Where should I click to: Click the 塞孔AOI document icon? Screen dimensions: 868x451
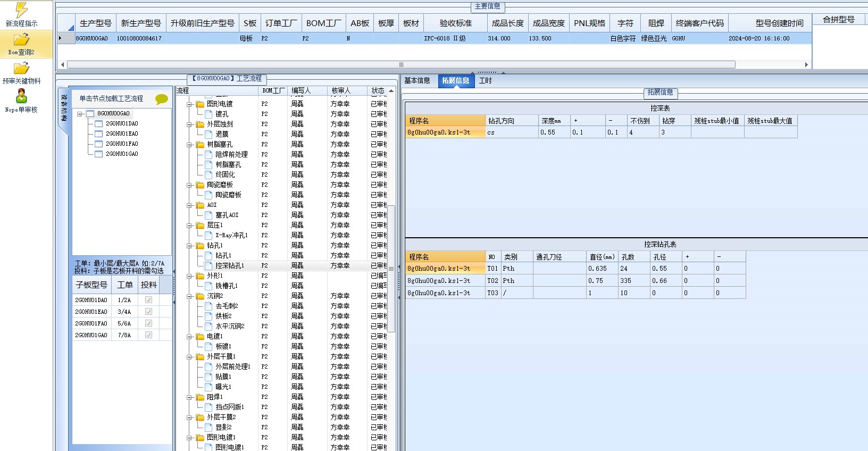(209, 215)
